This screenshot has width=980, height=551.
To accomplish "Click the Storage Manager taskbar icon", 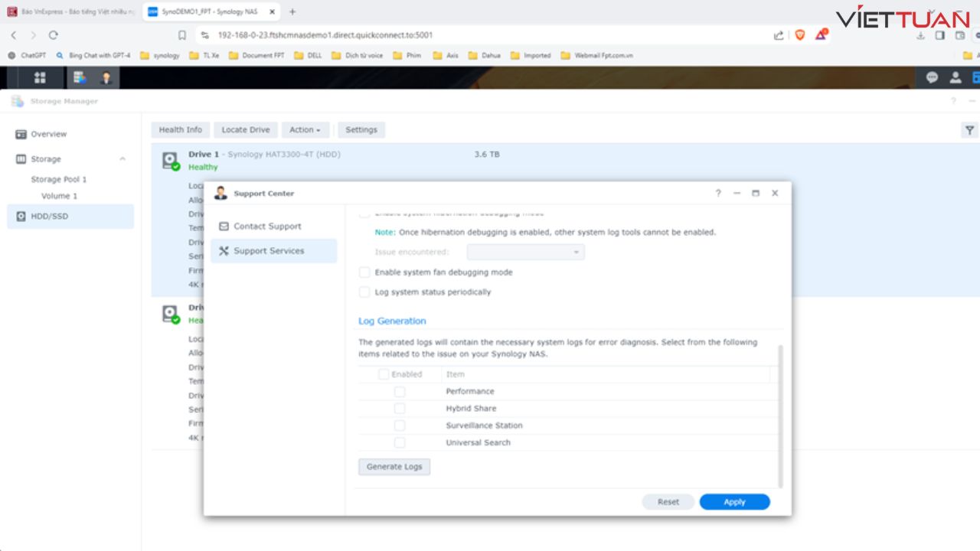I will point(79,77).
